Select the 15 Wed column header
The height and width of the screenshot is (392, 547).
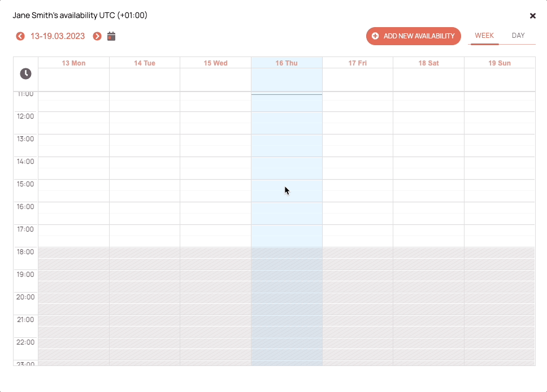click(x=216, y=63)
